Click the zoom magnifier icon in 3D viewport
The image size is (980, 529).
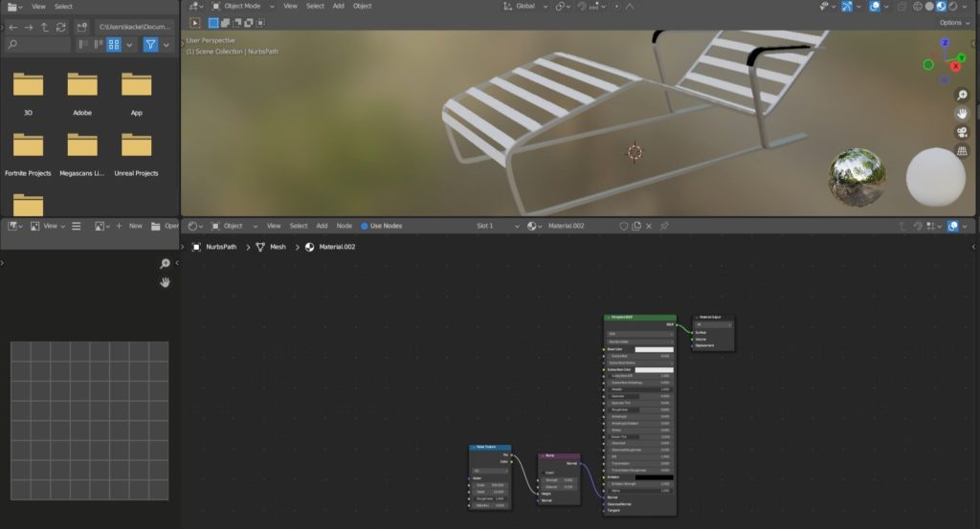[x=961, y=95]
